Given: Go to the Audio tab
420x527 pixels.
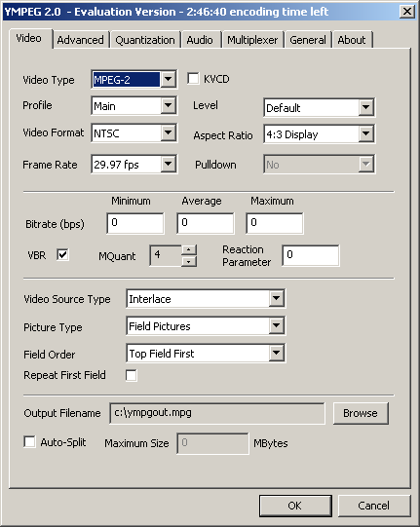Looking at the screenshot, I should point(200,40).
